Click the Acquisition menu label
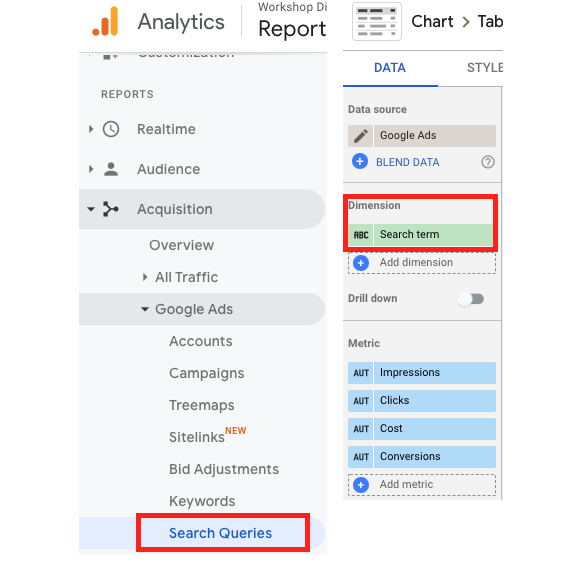567x567 pixels. [175, 210]
